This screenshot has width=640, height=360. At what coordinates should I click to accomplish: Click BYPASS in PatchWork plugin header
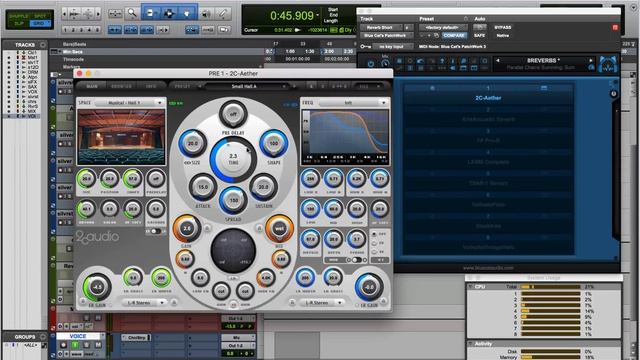pyautogui.click(x=502, y=27)
